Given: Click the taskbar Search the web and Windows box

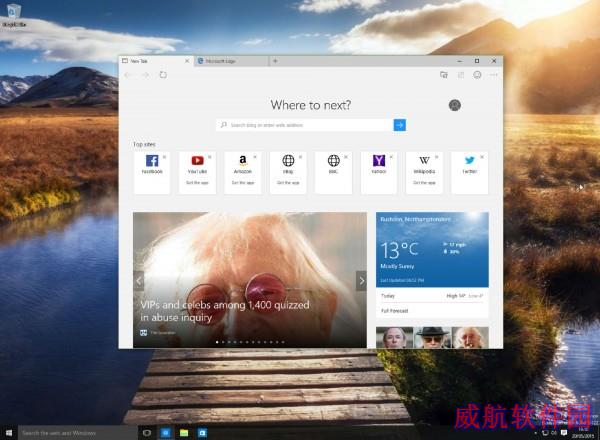Looking at the screenshot, I should pos(78,433).
